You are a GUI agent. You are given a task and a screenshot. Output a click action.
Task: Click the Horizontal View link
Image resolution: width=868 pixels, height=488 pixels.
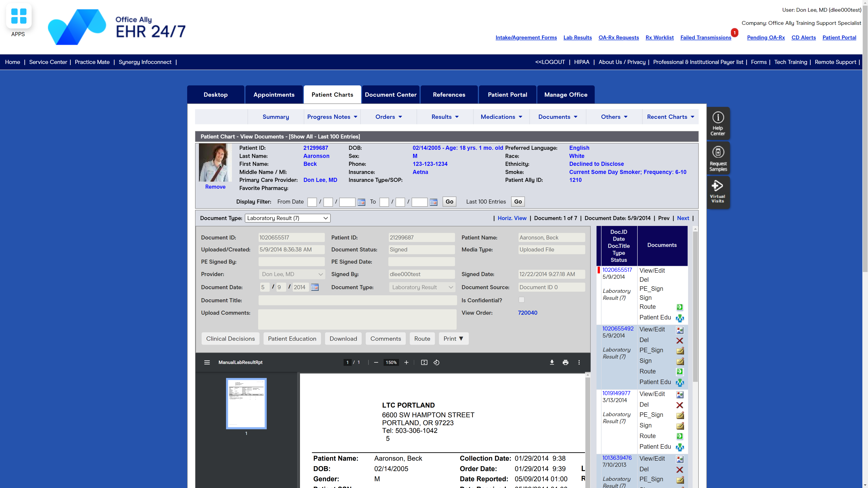tap(512, 218)
